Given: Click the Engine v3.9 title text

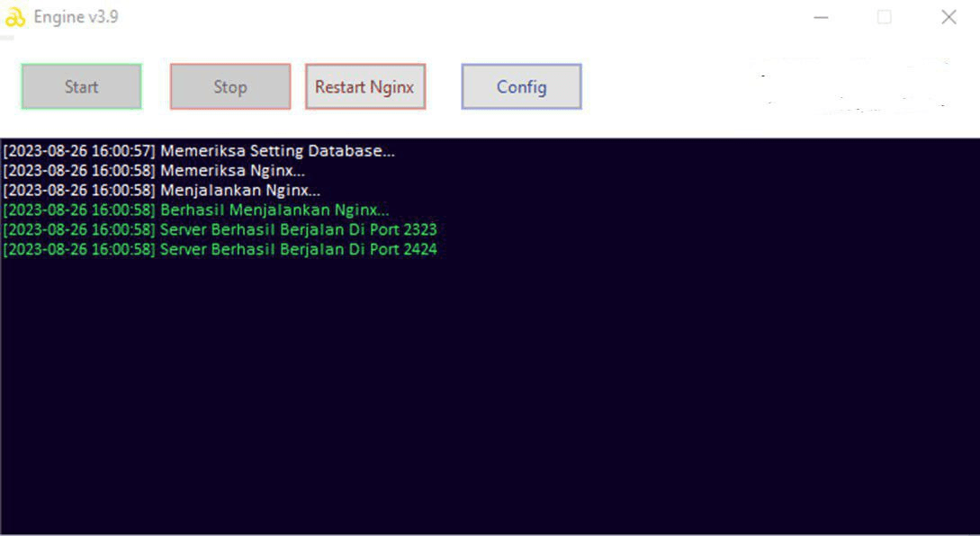Looking at the screenshot, I should (76, 18).
